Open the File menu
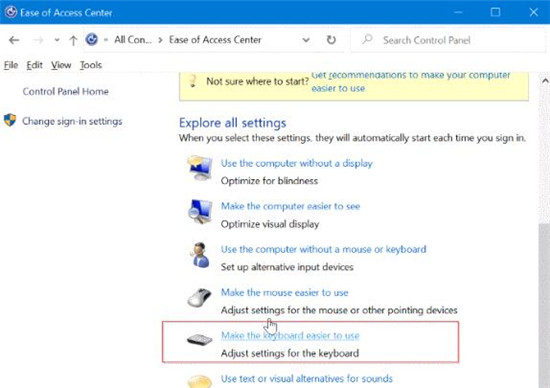The height and width of the screenshot is (388, 550). pos(11,65)
